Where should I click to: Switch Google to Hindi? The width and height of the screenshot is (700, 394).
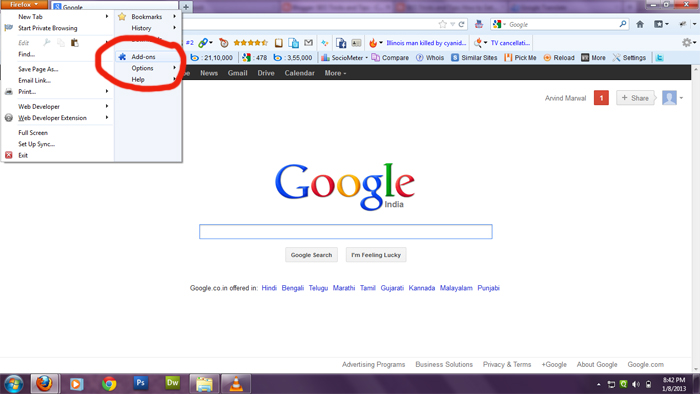coord(269,288)
